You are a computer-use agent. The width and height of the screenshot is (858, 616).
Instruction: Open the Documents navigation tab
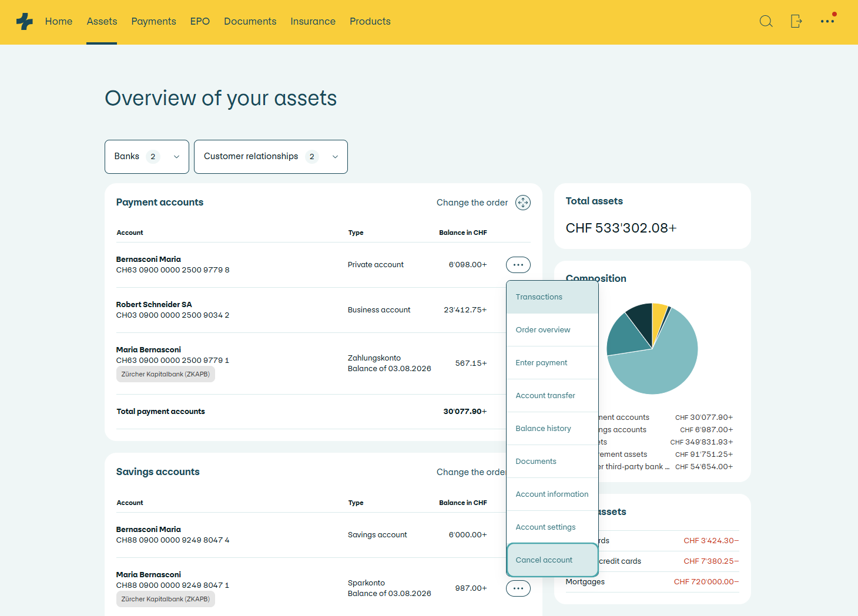point(250,22)
